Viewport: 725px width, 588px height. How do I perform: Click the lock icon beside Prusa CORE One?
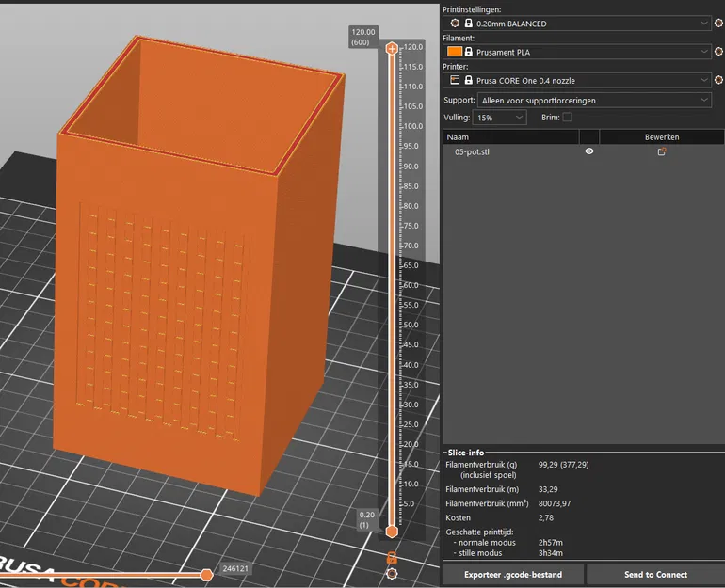click(468, 80)
